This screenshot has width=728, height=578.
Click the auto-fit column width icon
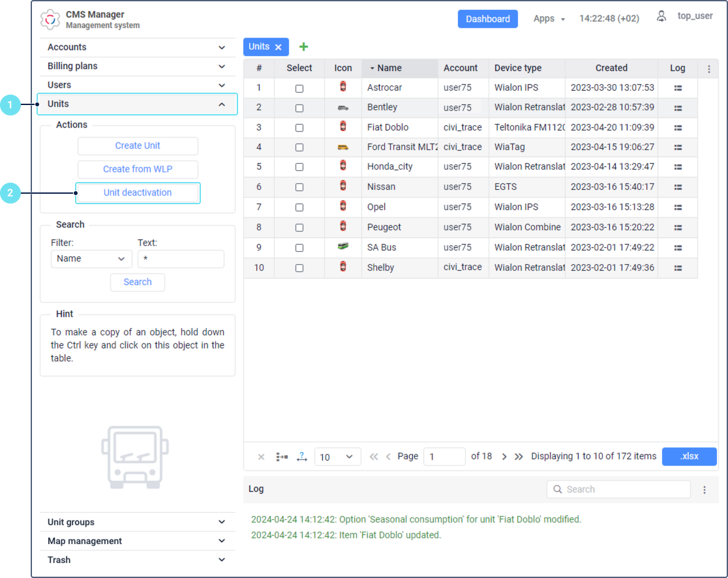tap(302, 457)
